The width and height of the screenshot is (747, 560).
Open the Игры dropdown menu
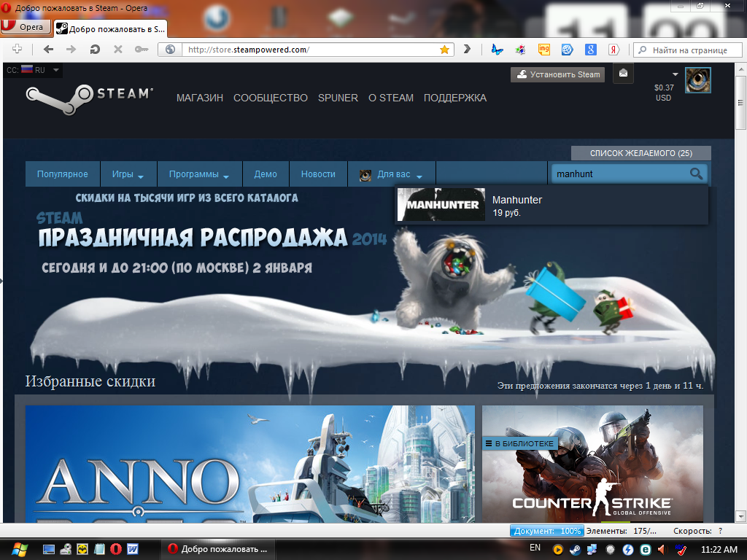(128, 174)
